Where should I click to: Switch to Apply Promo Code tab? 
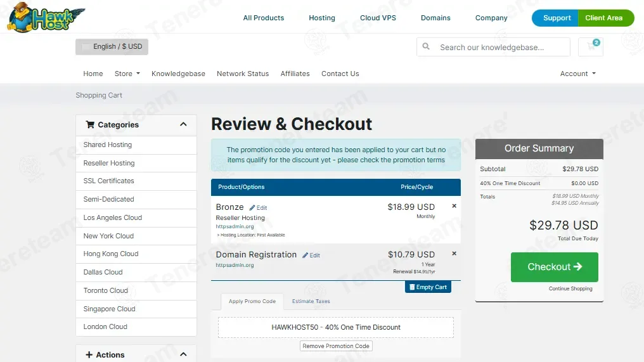point(252,301)
